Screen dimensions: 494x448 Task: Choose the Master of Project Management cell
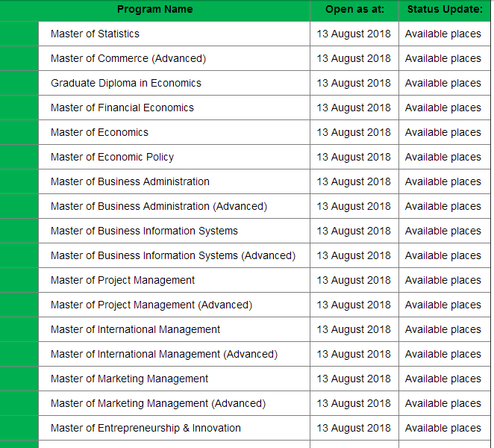click(x=122, y=280)
